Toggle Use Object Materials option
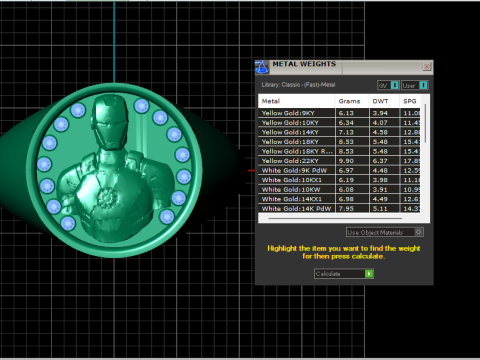This screenshot has height=360, width=480. [x=385, y=232]
